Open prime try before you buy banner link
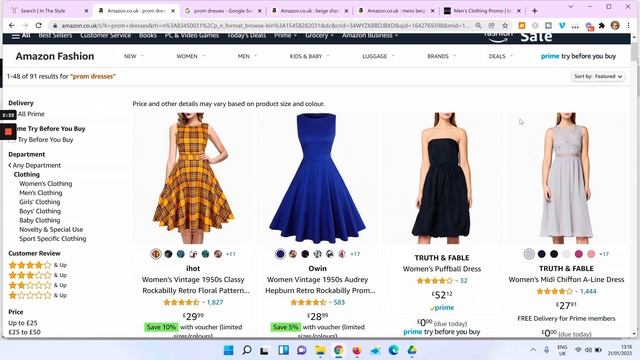The width and height of the screenshot is (640, 360). pos(578,56)
